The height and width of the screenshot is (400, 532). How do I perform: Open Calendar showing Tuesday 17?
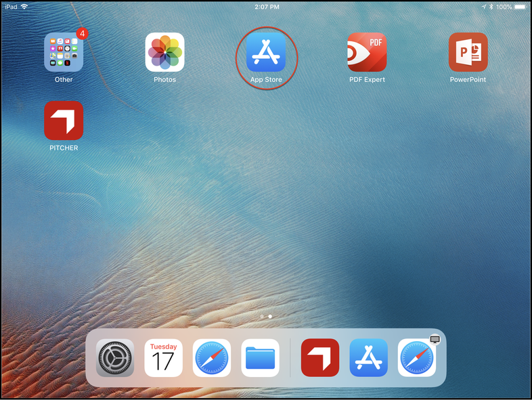[x=164, y=358]
